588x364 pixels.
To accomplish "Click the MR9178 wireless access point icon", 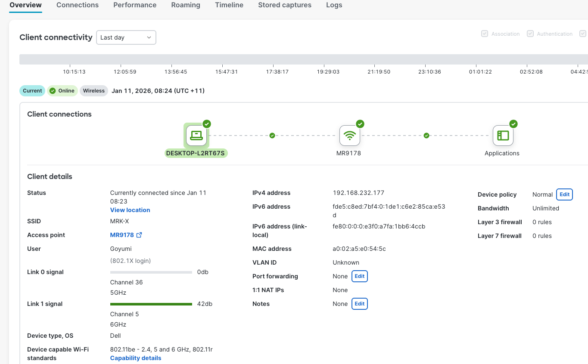I will click(349, 136).
